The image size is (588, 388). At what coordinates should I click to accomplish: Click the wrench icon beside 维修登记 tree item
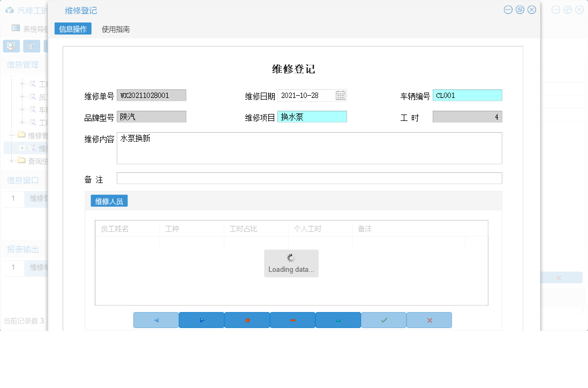pos(32,148)
